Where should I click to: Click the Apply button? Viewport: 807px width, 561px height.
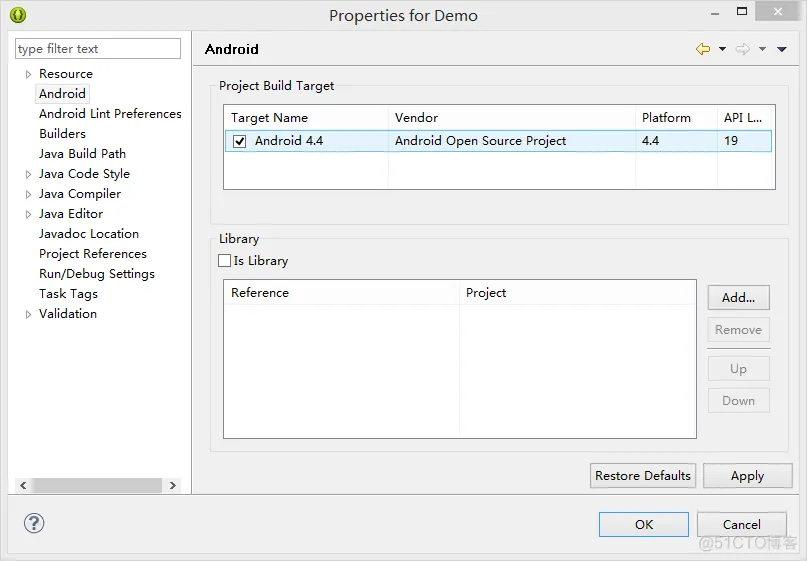pos(747,476)
